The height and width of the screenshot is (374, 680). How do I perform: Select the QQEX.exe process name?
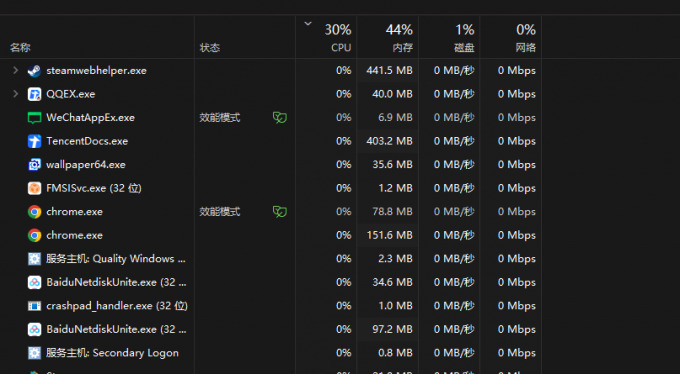click(71, 94)
